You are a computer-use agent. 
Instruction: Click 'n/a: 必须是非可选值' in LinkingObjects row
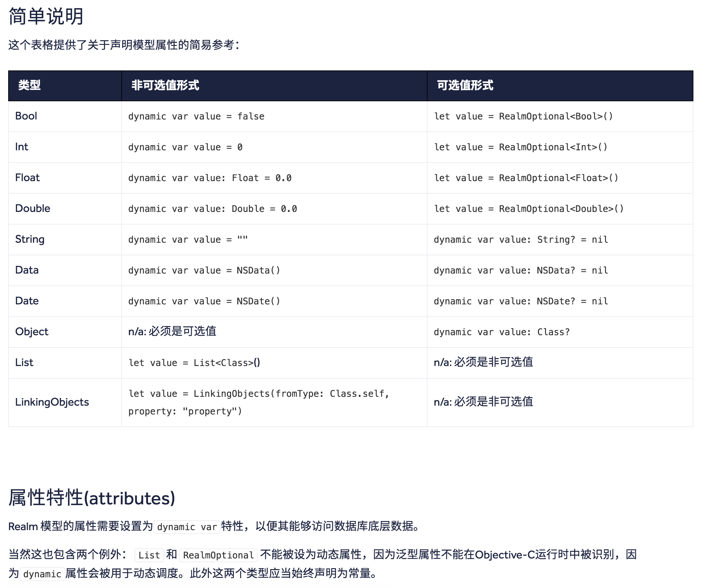[x=483, y=402]
